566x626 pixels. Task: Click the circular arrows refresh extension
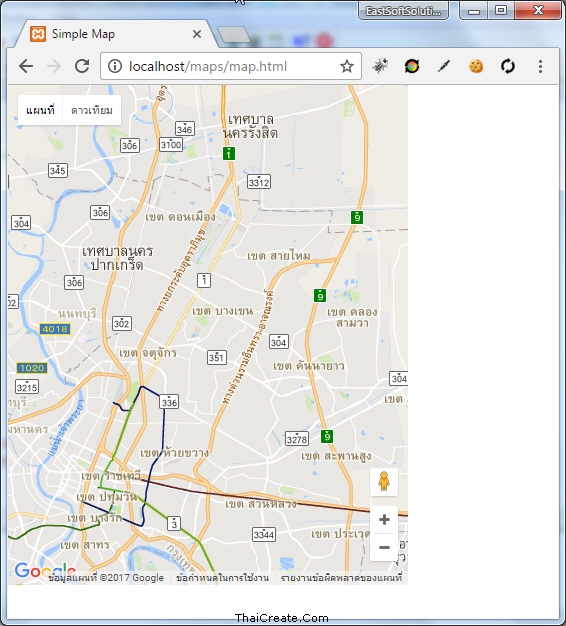click(x=508, y=66)
